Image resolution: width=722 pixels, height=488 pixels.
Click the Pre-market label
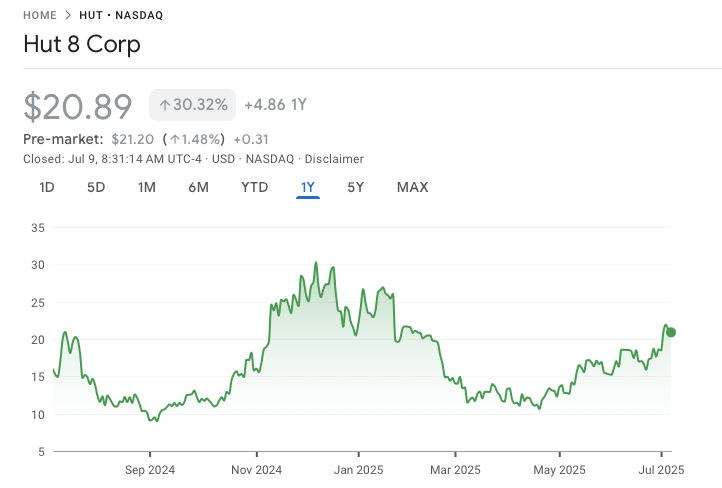[63, 139]
